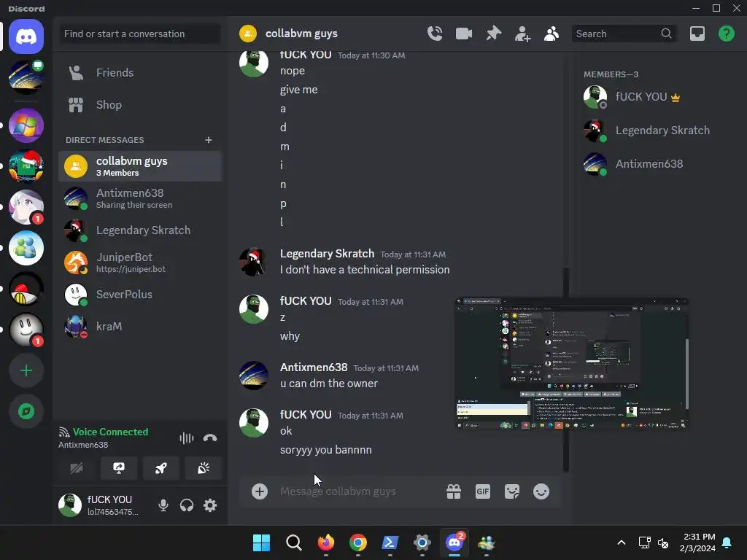Open the Windows Start menu
Image resolution: width=747 pixels, height=560 pixels.
[x=261, y=542]
